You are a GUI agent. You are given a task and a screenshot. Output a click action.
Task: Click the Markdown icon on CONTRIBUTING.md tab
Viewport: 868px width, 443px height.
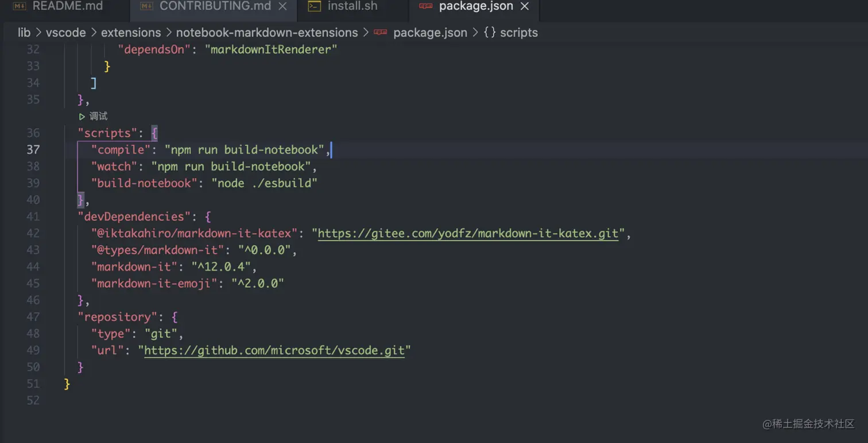tap(146, 6)
